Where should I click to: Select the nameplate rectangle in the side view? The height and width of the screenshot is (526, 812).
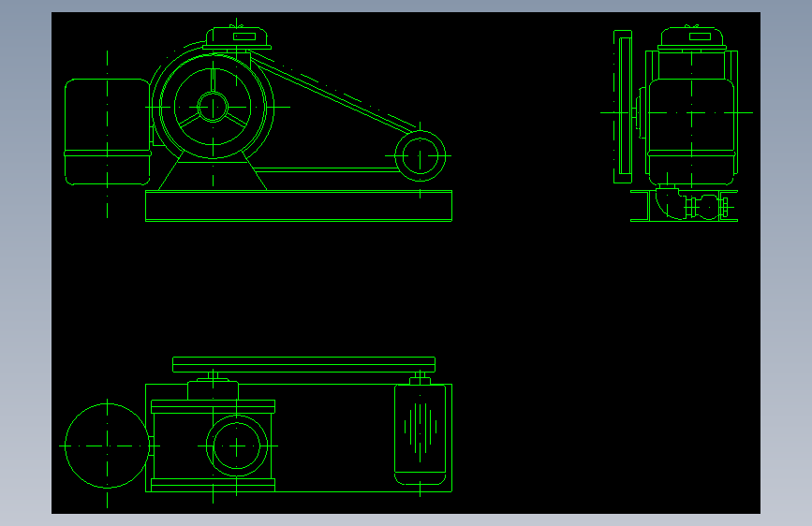click(701, 37)
